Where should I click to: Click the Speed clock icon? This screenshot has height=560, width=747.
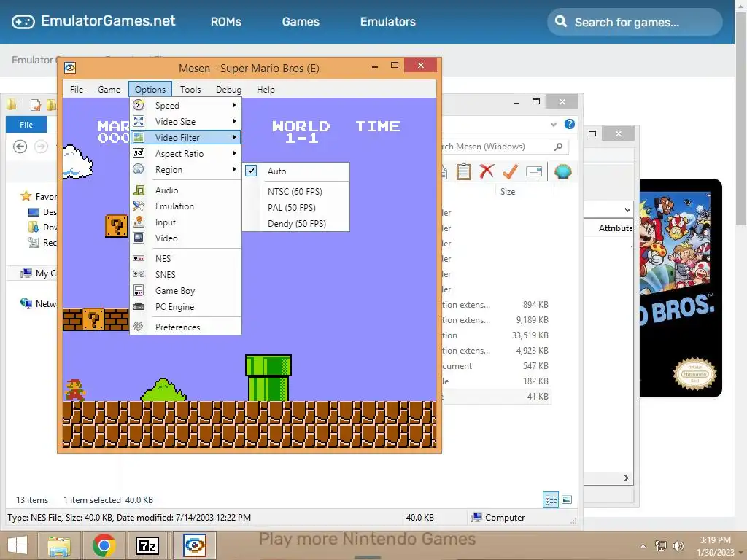[x=139, y=105]
